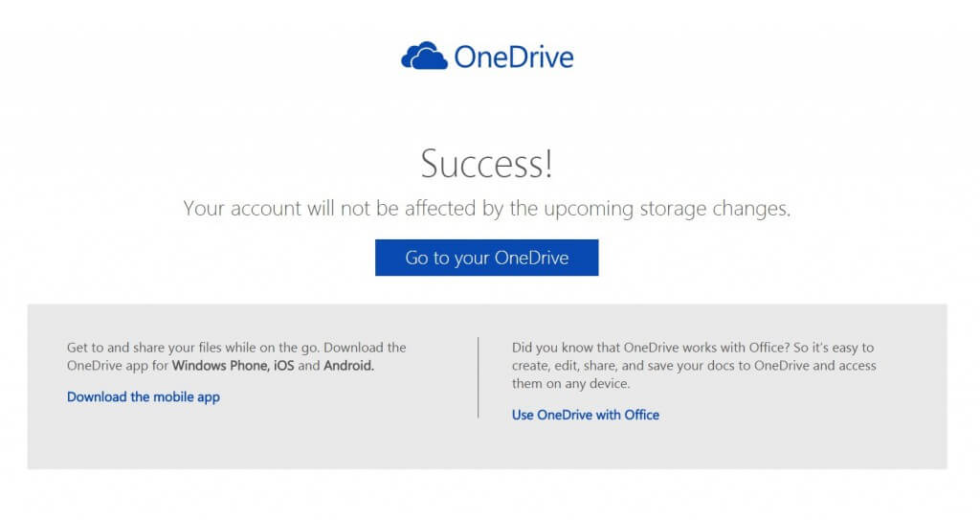This screenshot has width=980, height=520.
Task: Click the 'them on any device.' text line
Action: click(570, 384)
